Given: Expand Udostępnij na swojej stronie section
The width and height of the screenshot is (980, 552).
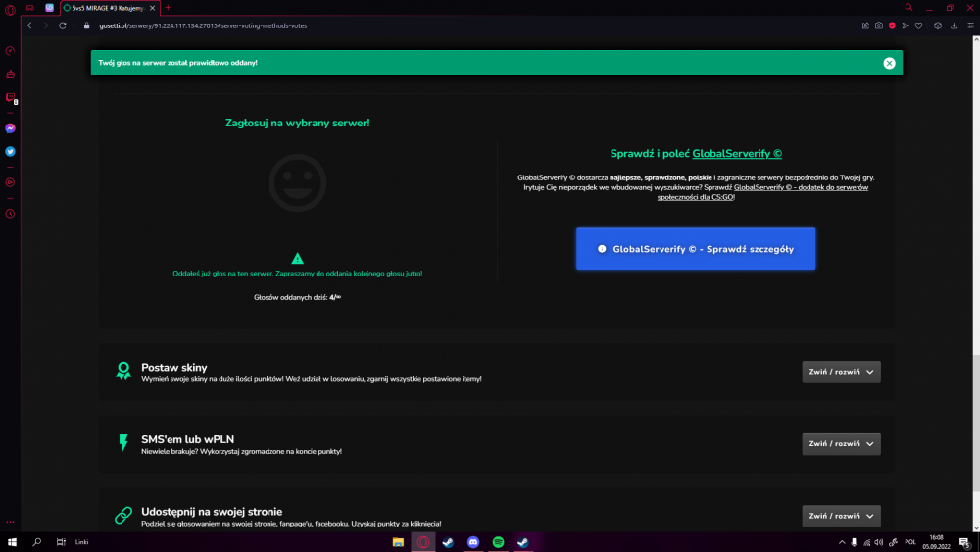Looking at the screenshot, I should pos(841,516).
